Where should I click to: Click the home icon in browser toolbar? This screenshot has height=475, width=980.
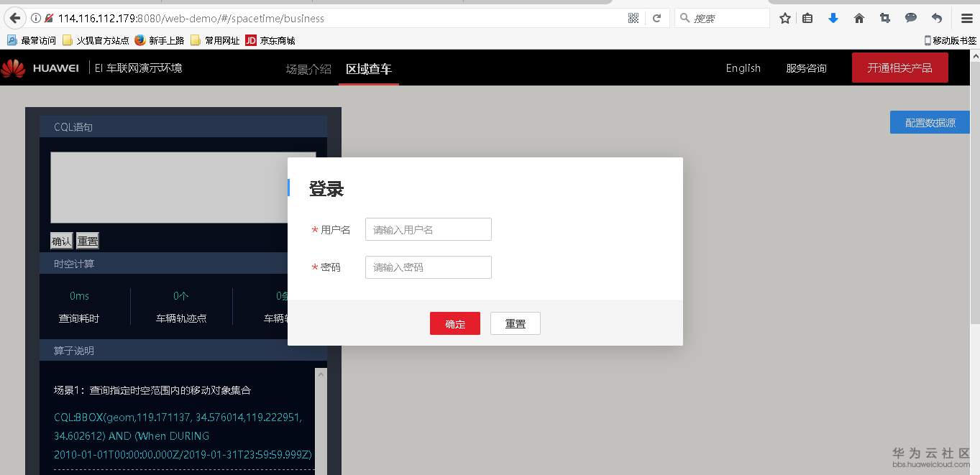[858, 18]
